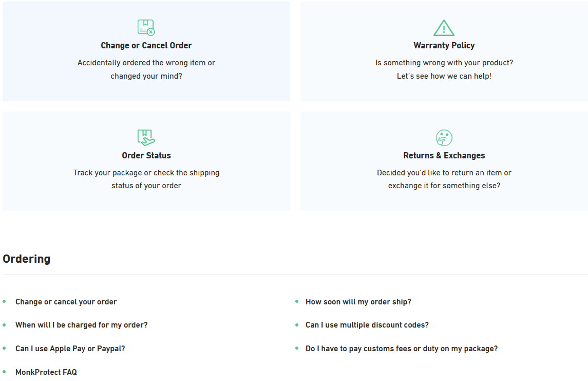The width and height of the screenshot is (588, 381).
Task: Open 'How soon will my order ship?'
Action: pyautogui.click(x=358, y=302)
